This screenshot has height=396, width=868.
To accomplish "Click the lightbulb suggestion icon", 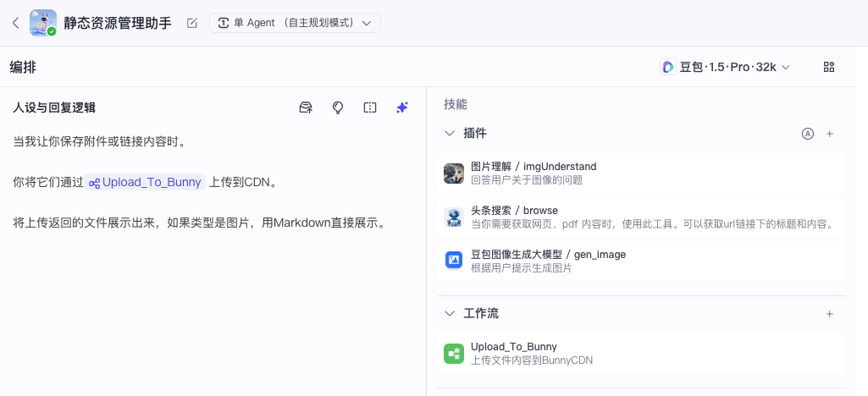I will tap(338, 107).
